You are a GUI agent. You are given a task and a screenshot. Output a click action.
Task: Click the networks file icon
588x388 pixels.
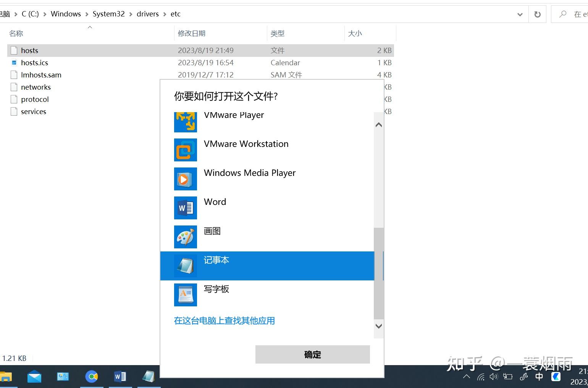coord(14,87)
